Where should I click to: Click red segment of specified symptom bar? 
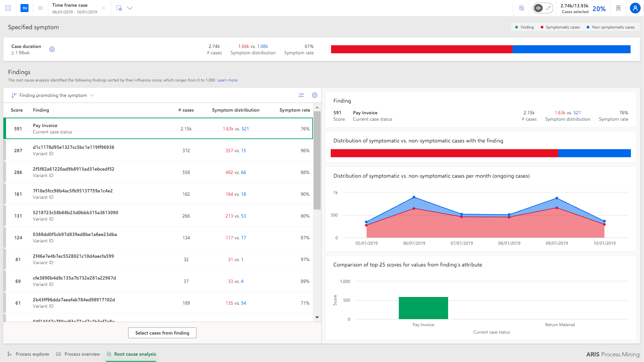pyautogui.click(x=422, y=49)
